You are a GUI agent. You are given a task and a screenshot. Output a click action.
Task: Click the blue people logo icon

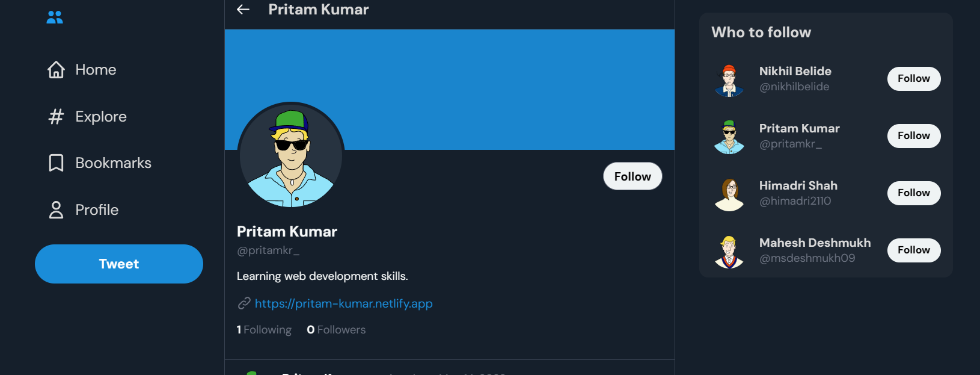point(55,17)
